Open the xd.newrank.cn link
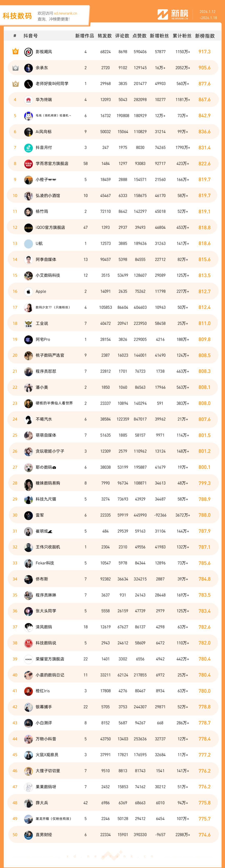 pos(65,14)
